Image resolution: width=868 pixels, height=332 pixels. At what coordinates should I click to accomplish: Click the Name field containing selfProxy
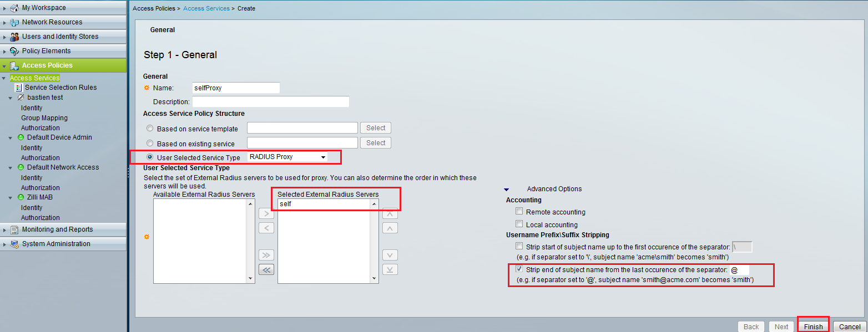236,88
